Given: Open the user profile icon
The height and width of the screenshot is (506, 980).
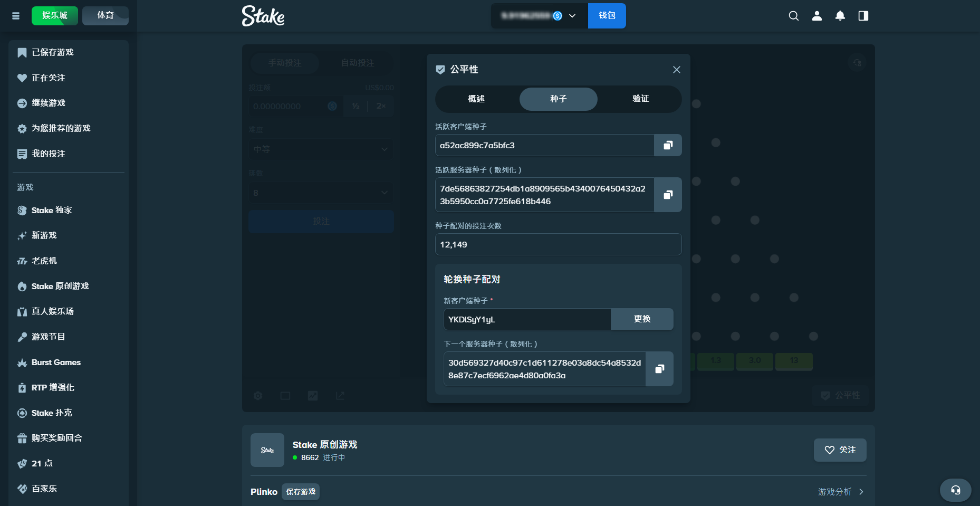Looking at the screenshot, I should click(817, 16).
